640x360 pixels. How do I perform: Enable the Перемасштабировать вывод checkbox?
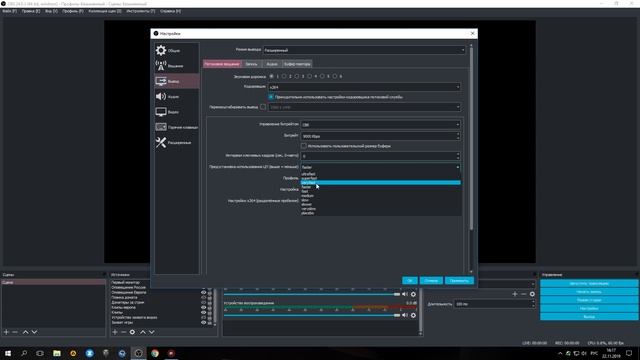pyautogui.click(x=263, y=107)
